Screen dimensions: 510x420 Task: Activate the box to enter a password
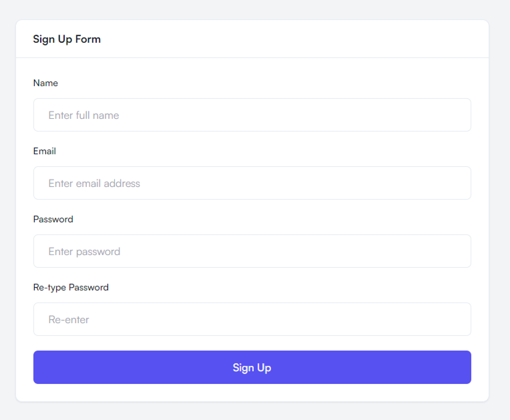coord(252,251)
